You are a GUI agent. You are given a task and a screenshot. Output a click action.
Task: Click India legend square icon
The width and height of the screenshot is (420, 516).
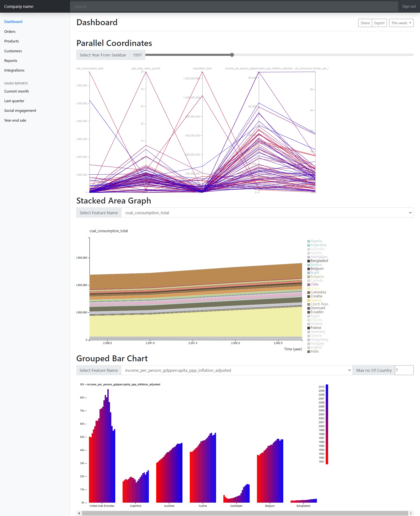pyautogui.click(x=308, y=352)
